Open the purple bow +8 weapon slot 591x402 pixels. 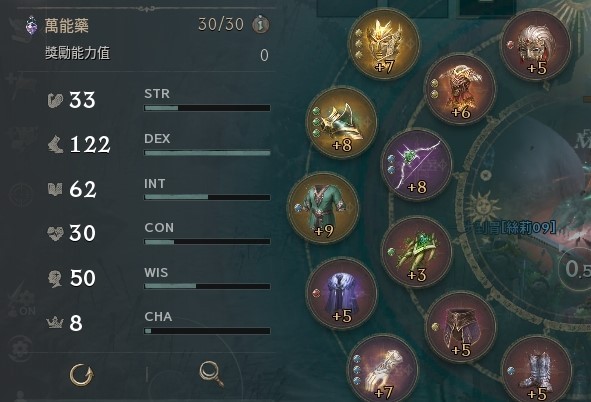(x=416, y=165)
